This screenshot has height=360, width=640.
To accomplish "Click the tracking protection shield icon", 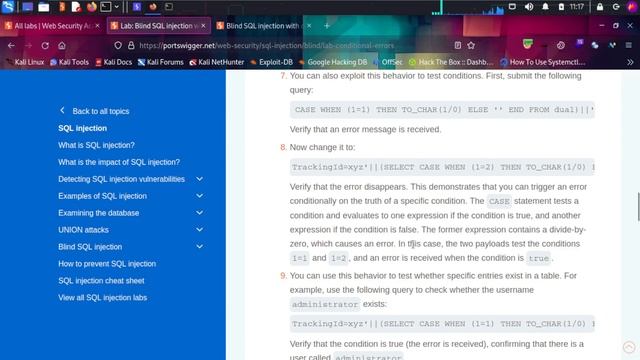I will pos(118,45).
